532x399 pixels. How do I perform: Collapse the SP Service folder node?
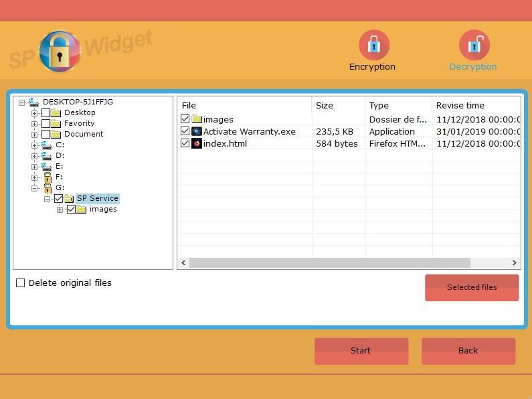48,199
